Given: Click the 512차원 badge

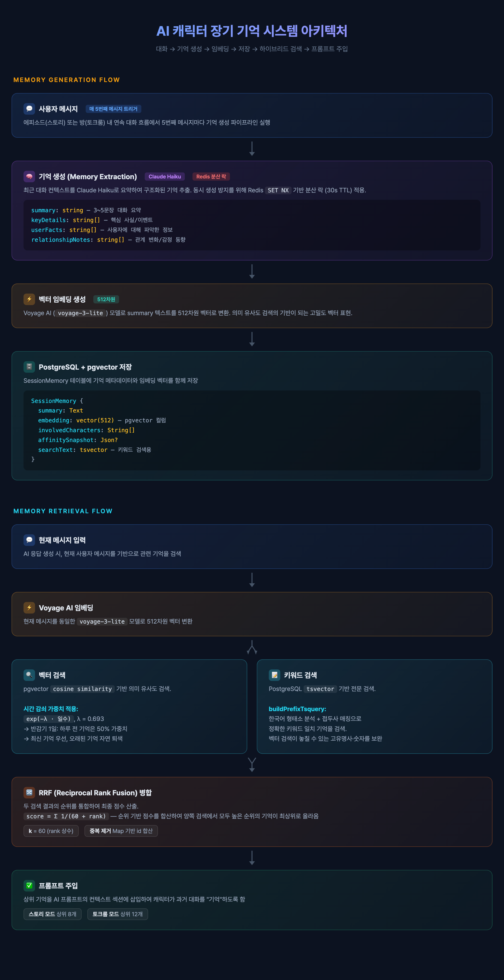Looking at the screenshot, I should pos(106,299).
